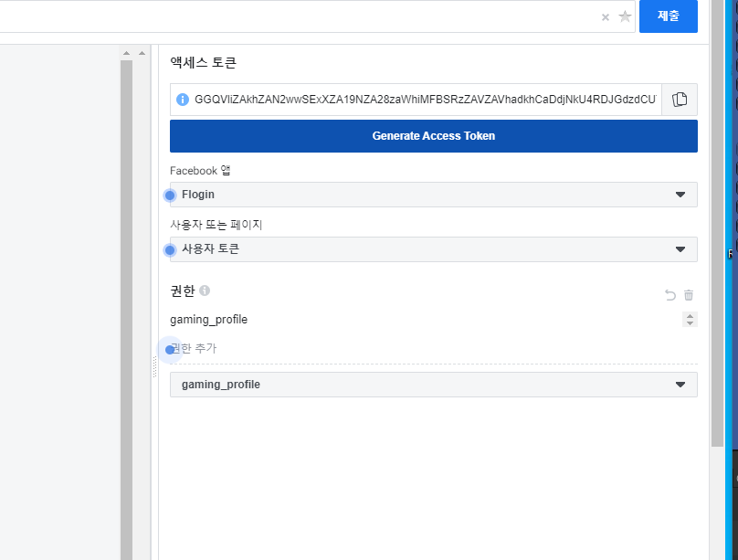The width and height of the screenshot is (738, 560).
Task: Click the 제출 submit button
Action: [x=669, y=16]
